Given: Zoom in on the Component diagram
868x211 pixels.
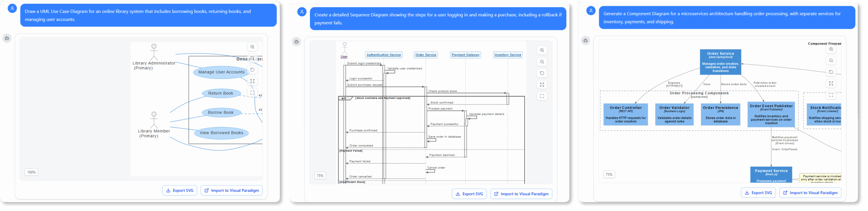Looking at the screenshot, I should click(831, 49).
